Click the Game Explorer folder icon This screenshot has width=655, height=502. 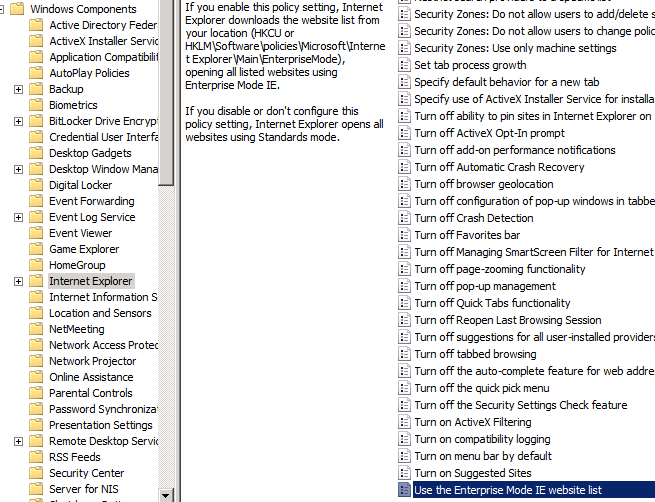coord(36,249)
